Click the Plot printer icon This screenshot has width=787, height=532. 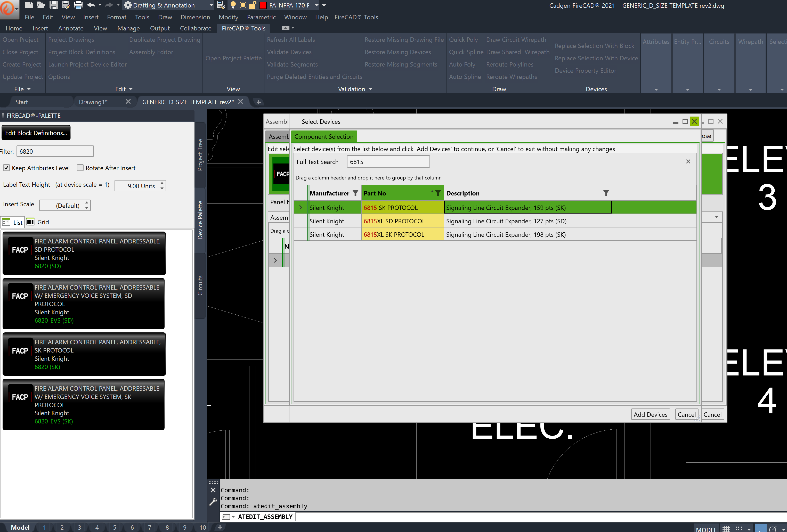pyautogui.click(x=78, y=5)
